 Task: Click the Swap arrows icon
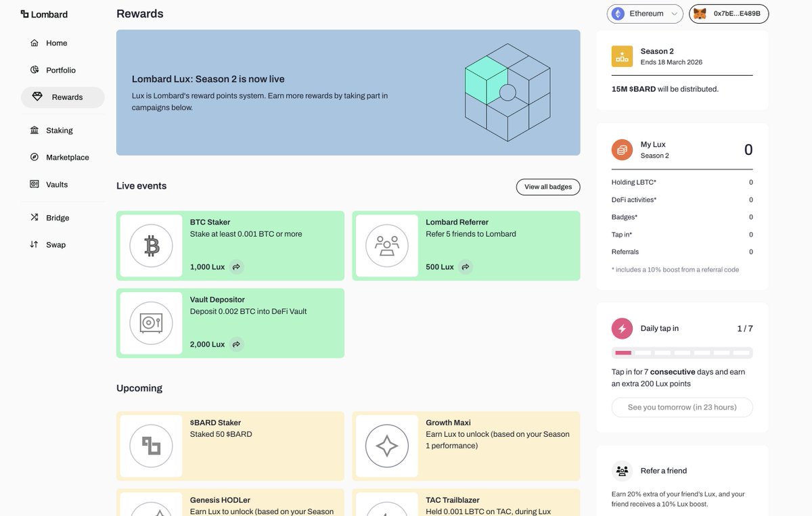35,244
